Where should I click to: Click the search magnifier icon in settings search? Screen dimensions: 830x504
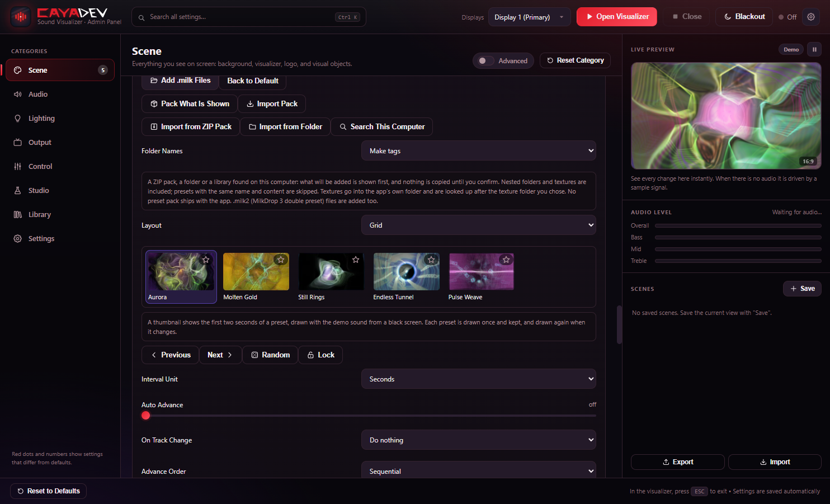pyautogui.click(x=142, y=17)
